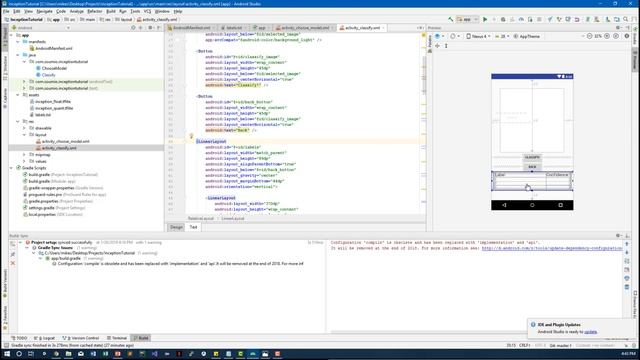
Task: Click the layout breadcrumb in navigation bar
Action: point(124,19)
